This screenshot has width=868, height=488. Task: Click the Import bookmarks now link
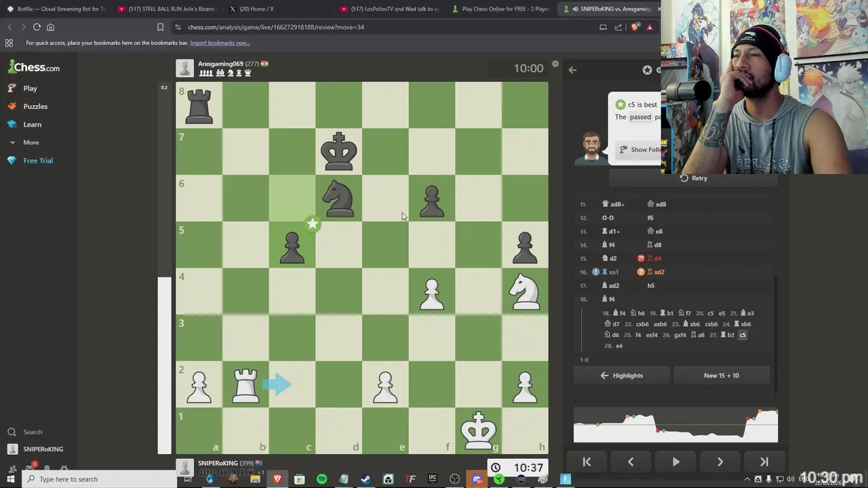point(220,43)
